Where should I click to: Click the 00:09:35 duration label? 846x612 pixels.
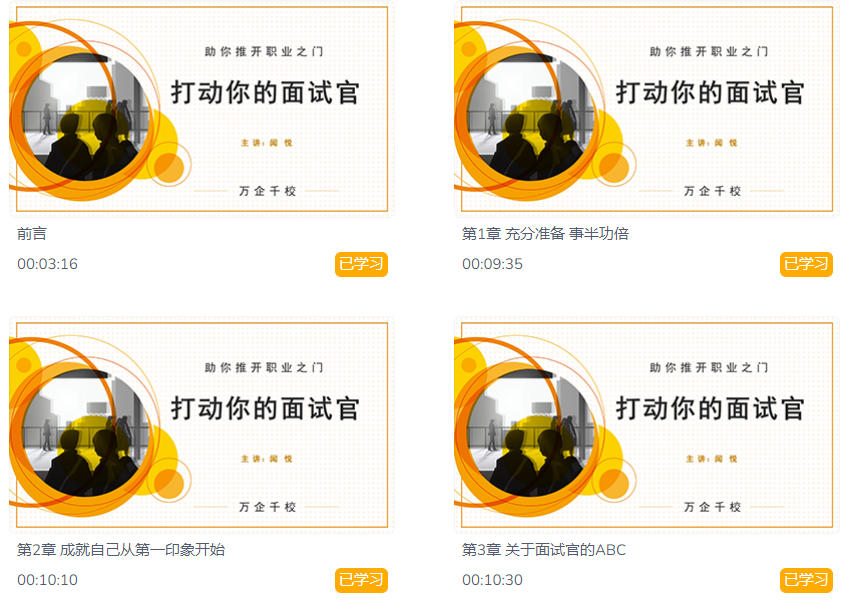point(492,264)
